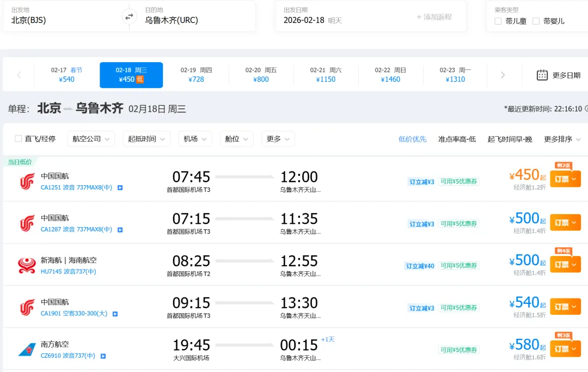Screen dimensions: 588x372
Task: Open video icon next to CA1287
Action: click(x=120, y=229)
